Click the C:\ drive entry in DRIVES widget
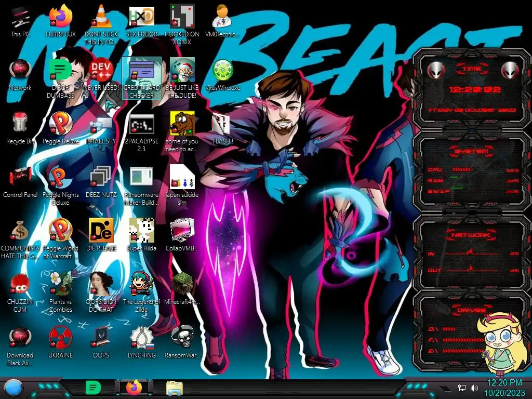532x399 pixels. (x=442, y=329)
